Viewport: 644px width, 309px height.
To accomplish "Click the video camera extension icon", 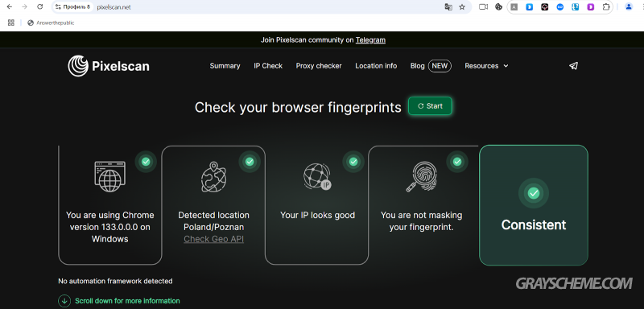I will [484, 7].
